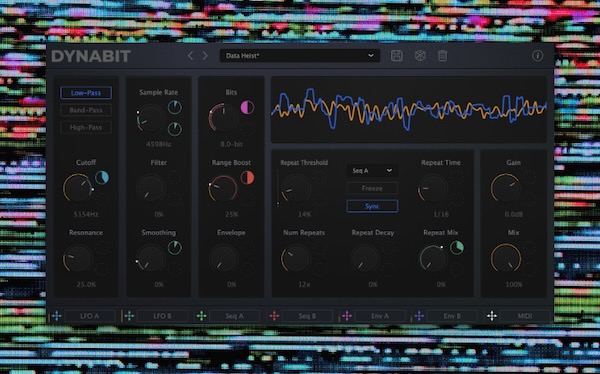This screenshot has height=374, width=600.
Task: Go to the next preset arrow
Action: point(205,56)
